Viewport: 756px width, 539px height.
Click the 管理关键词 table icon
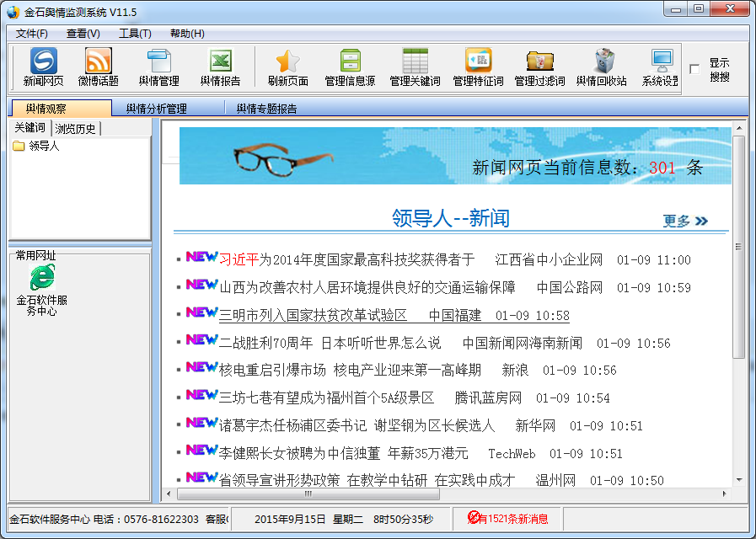(x=415, y=67)
